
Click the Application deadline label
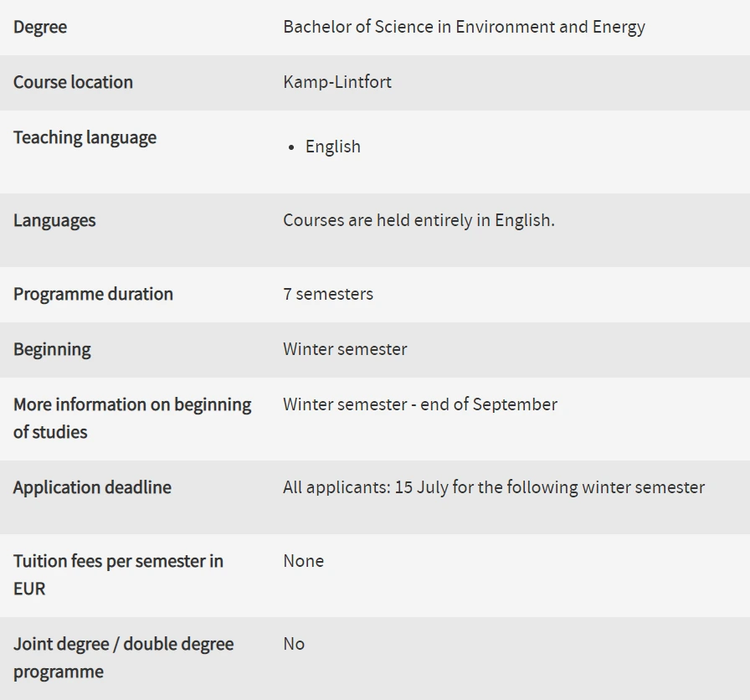coord(92,487)
